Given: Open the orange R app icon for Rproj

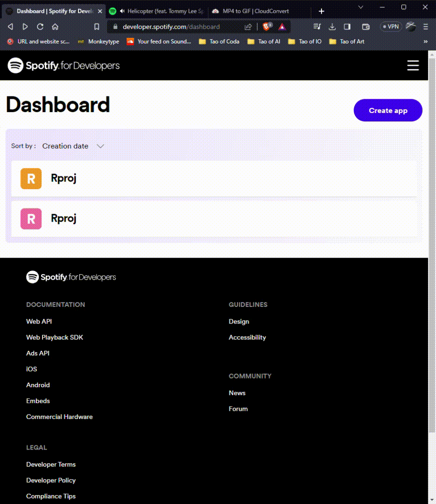Looking at the screenshot, I should (x=31, y=179).
